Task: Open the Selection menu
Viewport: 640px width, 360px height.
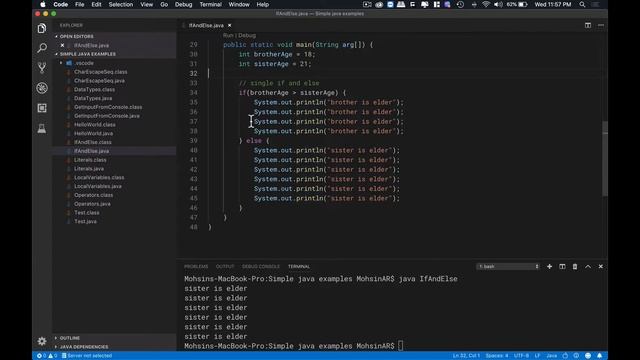Action: [121, 4]
